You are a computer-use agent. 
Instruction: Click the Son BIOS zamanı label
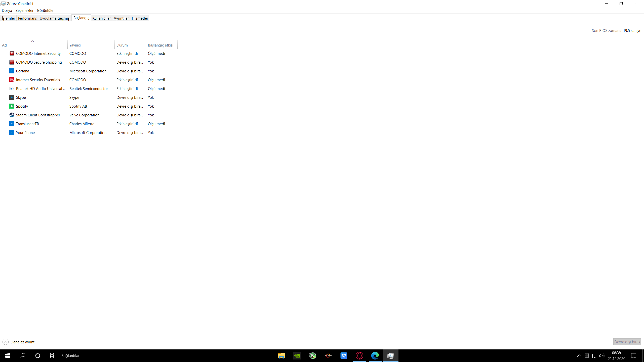(606, 30)
